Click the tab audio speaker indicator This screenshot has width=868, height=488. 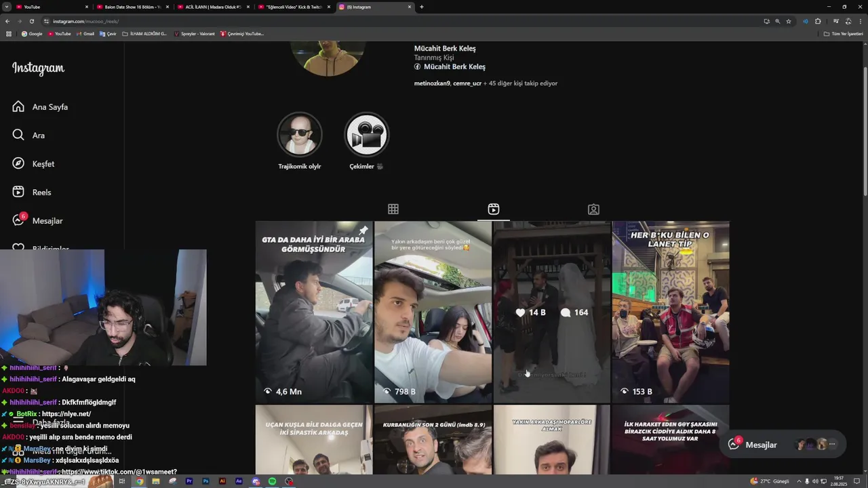click(x=806, y=21)
